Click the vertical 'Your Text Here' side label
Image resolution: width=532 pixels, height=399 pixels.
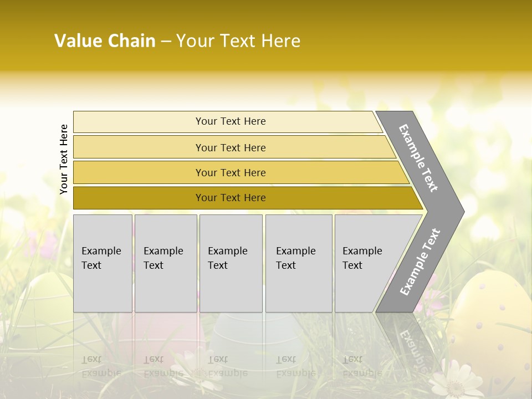[64, 159]
